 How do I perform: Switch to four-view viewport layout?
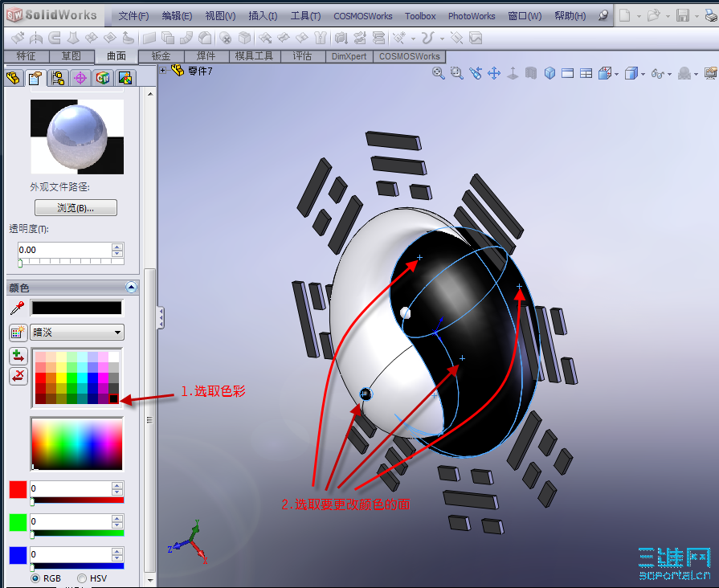click(x=586, y=73)
